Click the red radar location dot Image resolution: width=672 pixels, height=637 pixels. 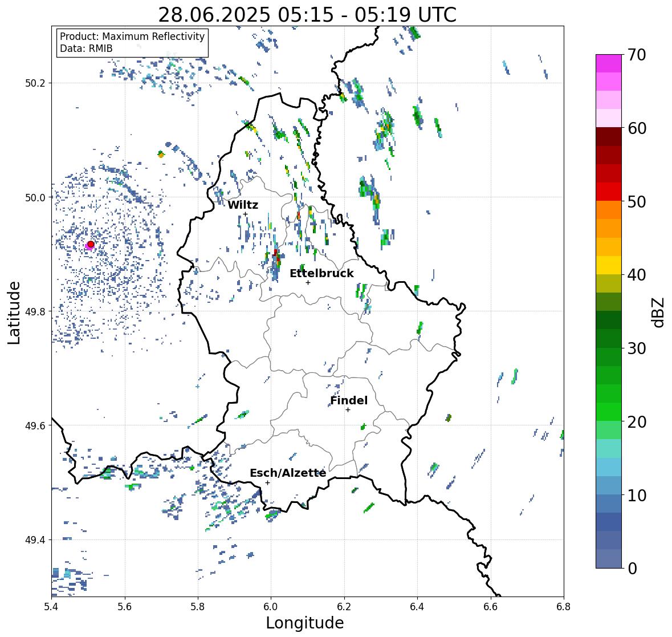coord(91,244)
